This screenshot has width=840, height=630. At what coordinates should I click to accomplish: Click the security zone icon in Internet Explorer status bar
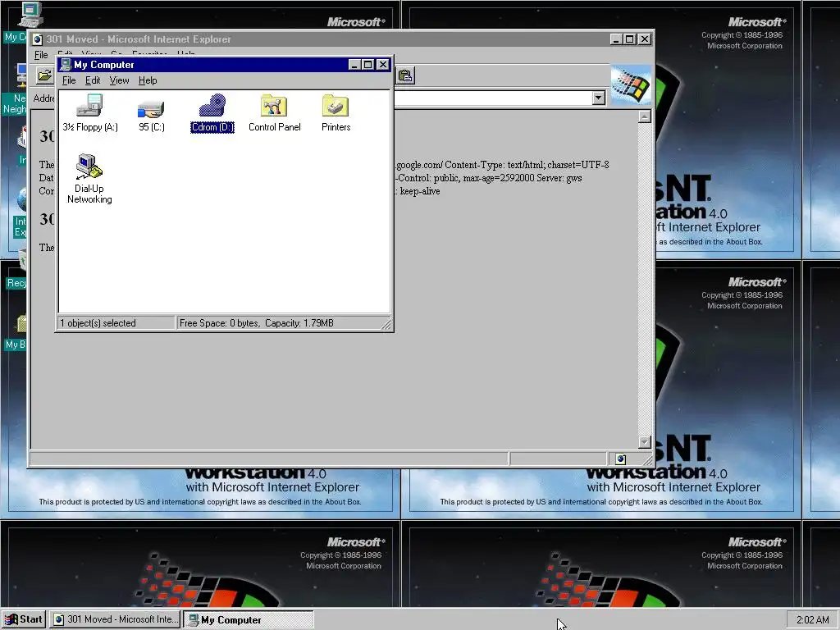coord(621,459)
